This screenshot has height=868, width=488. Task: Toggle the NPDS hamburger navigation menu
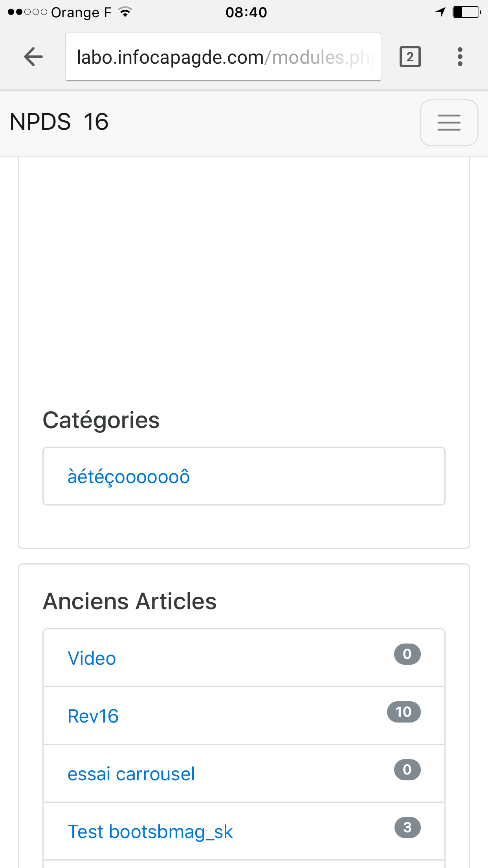click(449, 122)
